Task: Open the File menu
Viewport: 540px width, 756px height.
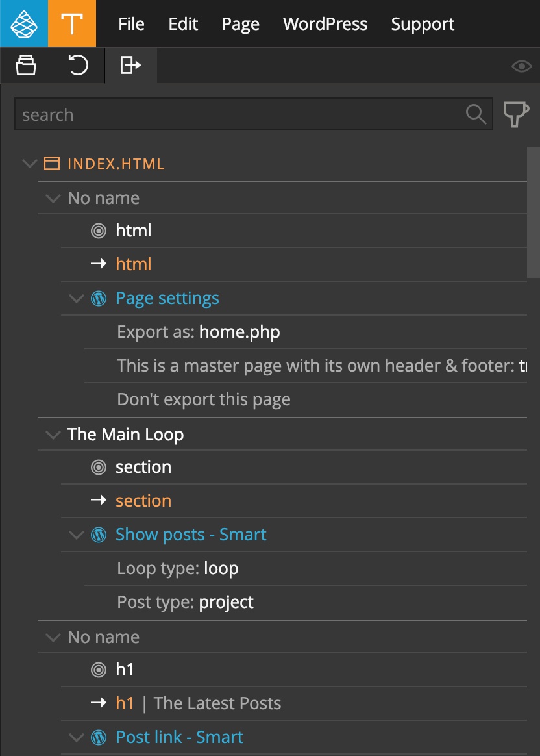Action: tap(131, 23)
